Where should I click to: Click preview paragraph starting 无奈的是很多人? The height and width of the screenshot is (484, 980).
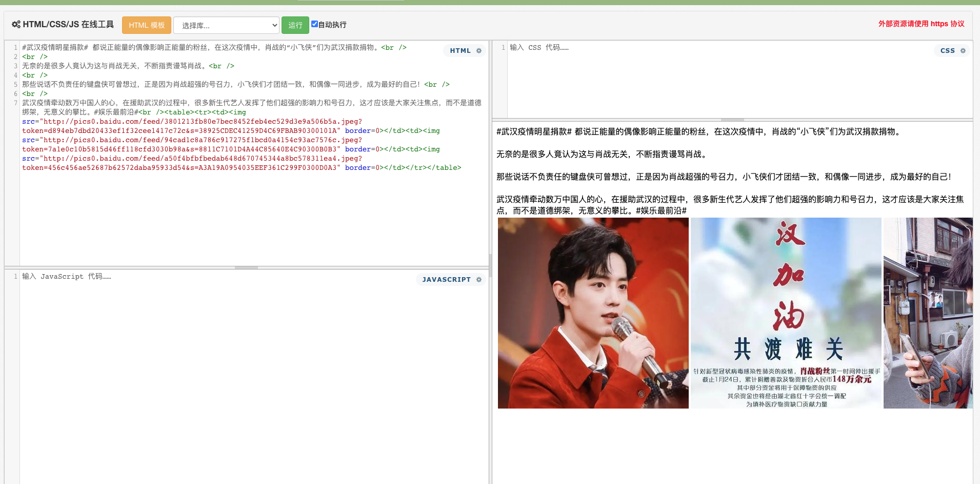(x=603, y=154)
